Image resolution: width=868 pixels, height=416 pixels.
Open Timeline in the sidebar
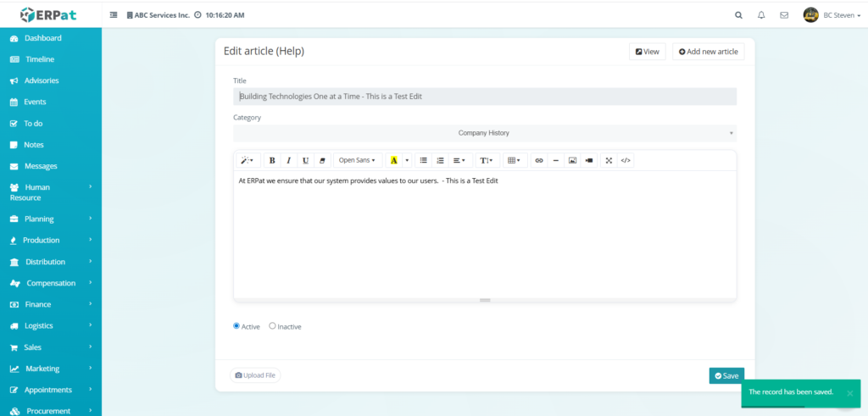pos(51,59)
